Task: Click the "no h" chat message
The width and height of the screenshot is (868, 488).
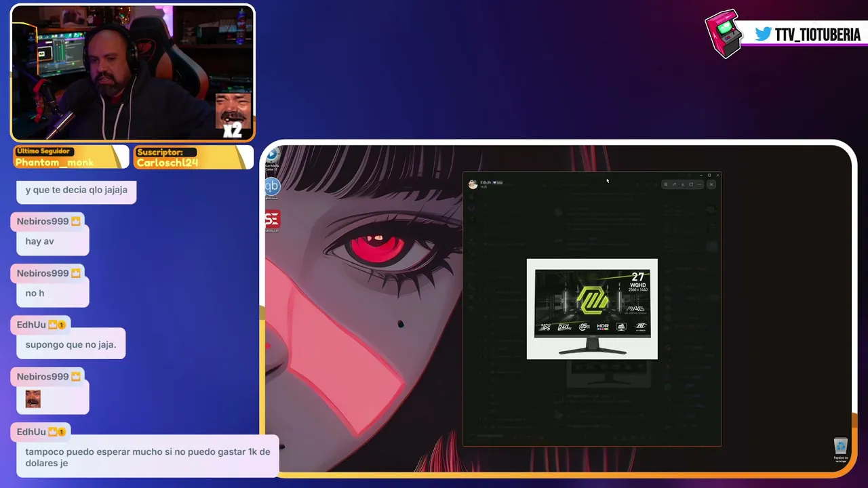Action: coord(53,293)
